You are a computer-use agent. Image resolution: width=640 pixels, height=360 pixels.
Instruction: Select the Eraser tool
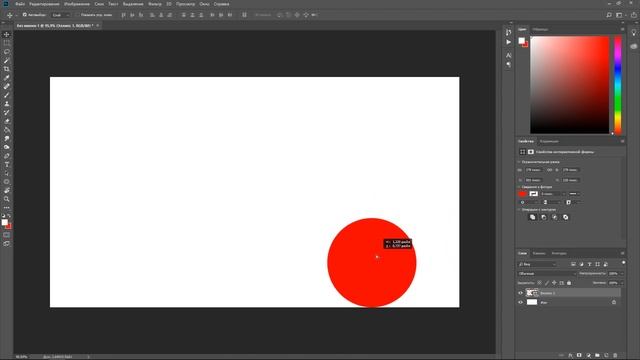(7, 121)
